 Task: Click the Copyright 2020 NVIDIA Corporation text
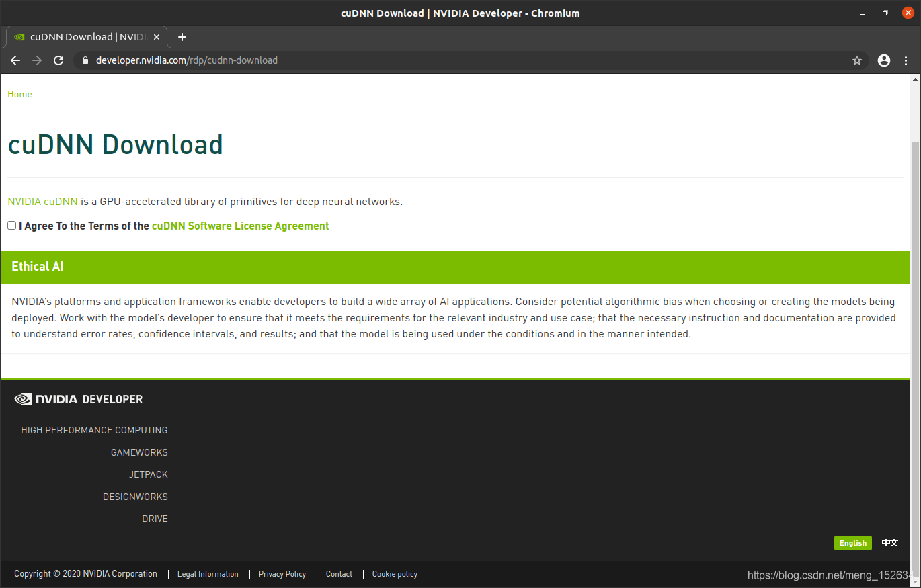click(85, 574)
